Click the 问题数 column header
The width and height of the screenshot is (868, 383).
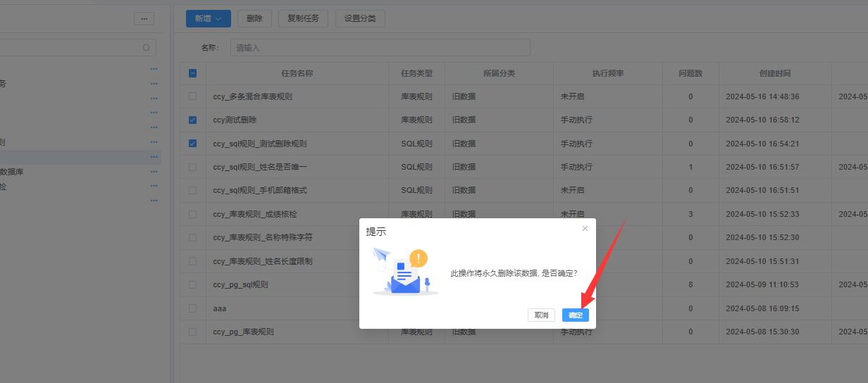click(690, 73)
